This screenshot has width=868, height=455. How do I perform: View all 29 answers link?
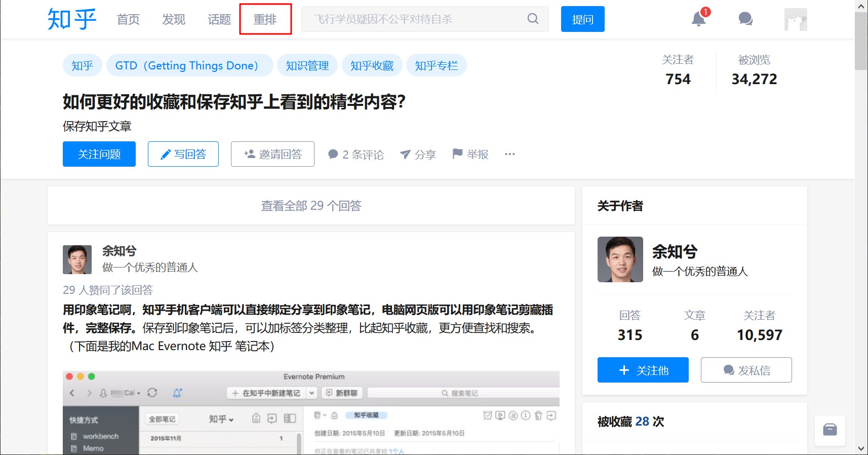(311, 206)
